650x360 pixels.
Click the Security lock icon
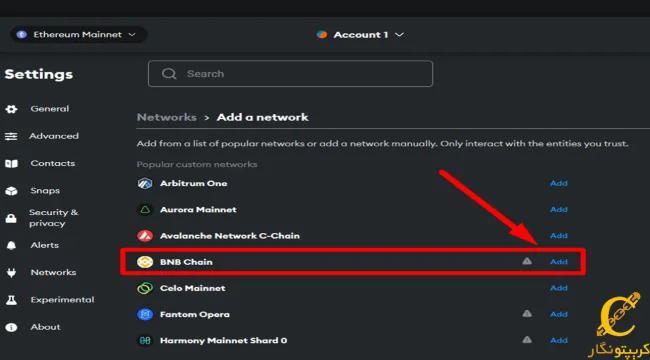(x=11, y=218)
